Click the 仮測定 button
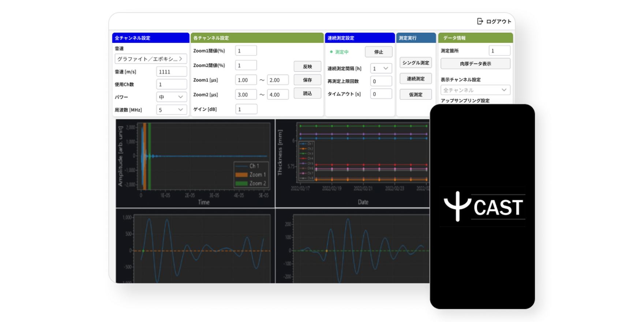 coord(416,94)
